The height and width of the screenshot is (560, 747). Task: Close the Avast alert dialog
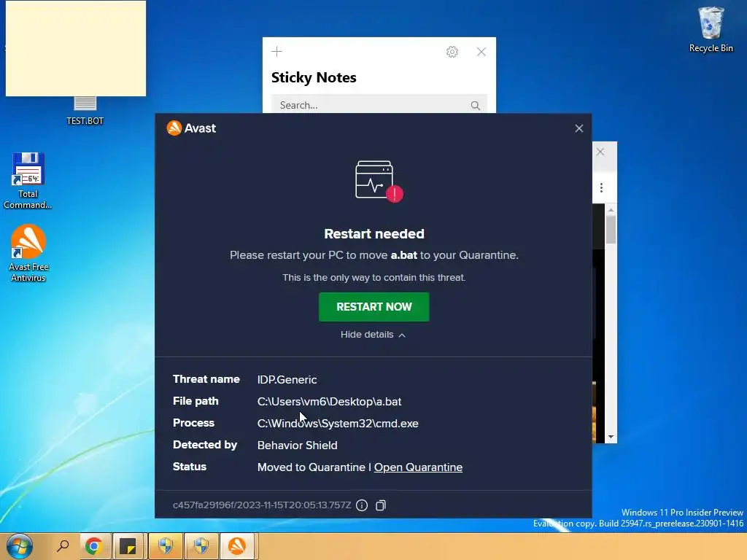pos(578,128)
